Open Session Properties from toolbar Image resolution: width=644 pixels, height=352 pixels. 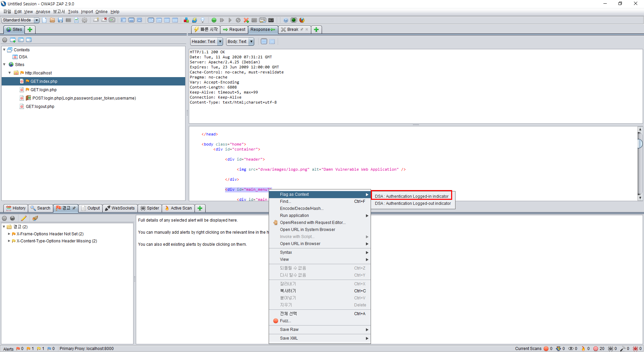76,20
